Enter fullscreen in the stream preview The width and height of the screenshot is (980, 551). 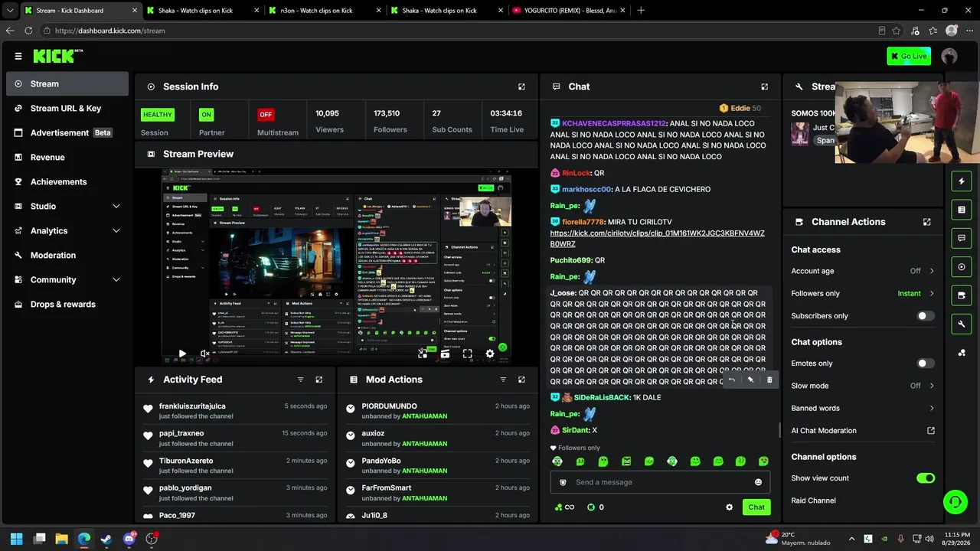467,354
